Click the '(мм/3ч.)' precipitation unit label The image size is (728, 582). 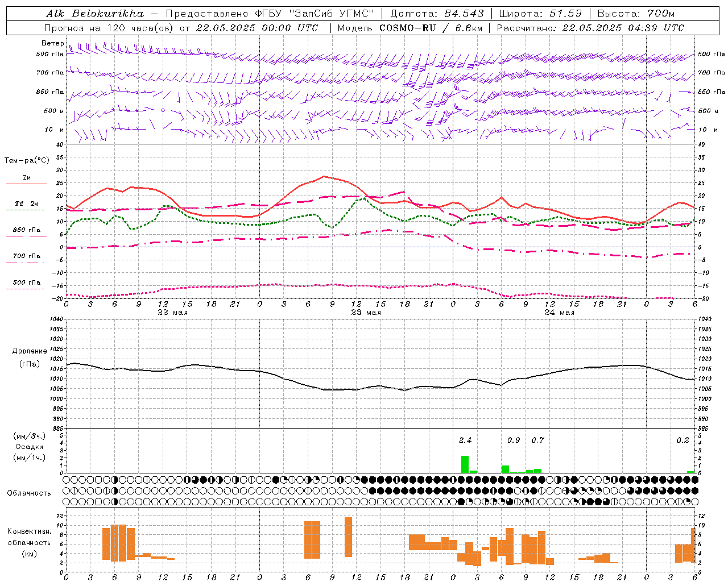[30, 436]
